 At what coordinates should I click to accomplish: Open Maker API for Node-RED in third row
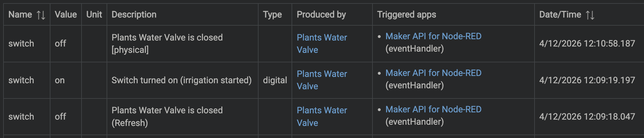click(x=433, y=110)
